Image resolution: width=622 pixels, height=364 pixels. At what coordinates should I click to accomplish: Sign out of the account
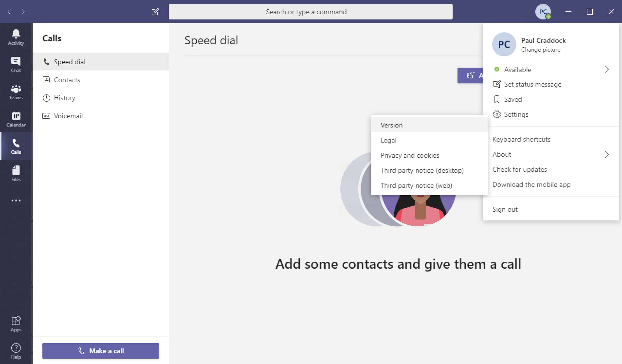pyautogui.click(x=551, y=209)
